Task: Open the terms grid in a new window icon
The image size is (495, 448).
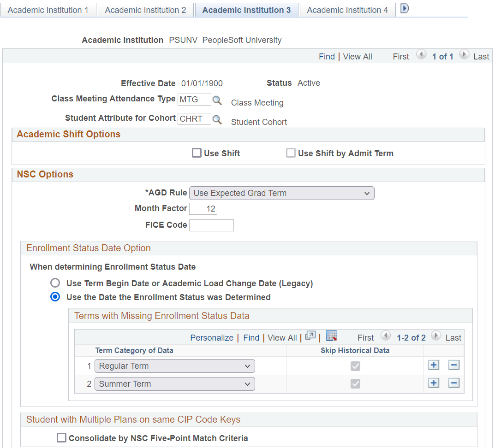Action: 310,336
